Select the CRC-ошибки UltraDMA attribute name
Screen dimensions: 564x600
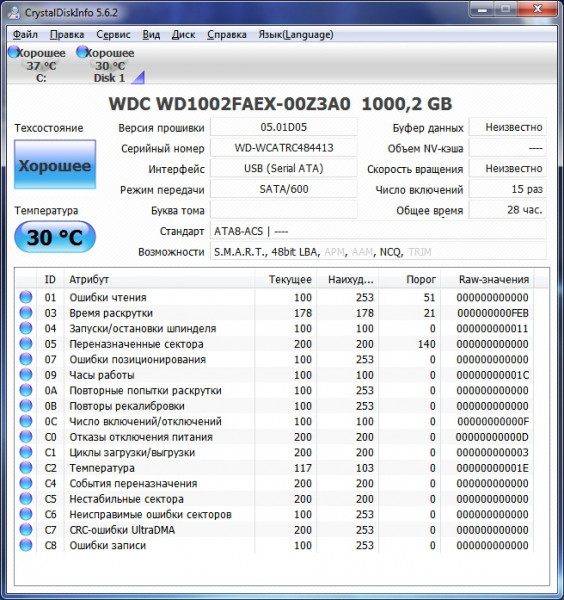coord(122,530)
